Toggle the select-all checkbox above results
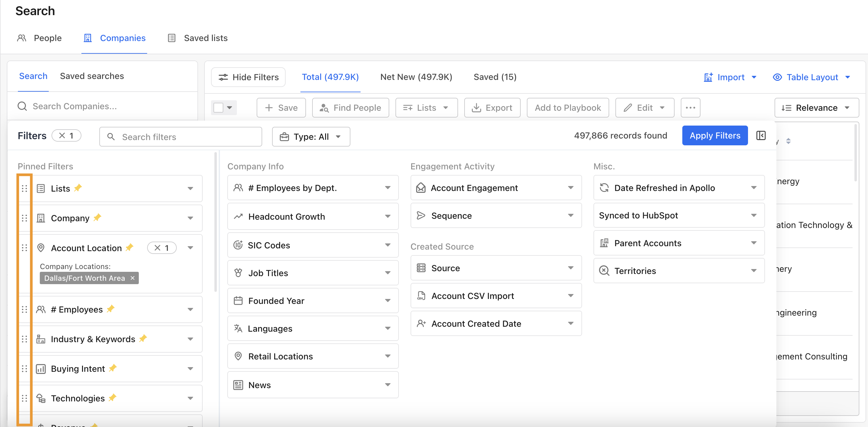The height and width of the screenshot is (427, 868). coord(218,107)
